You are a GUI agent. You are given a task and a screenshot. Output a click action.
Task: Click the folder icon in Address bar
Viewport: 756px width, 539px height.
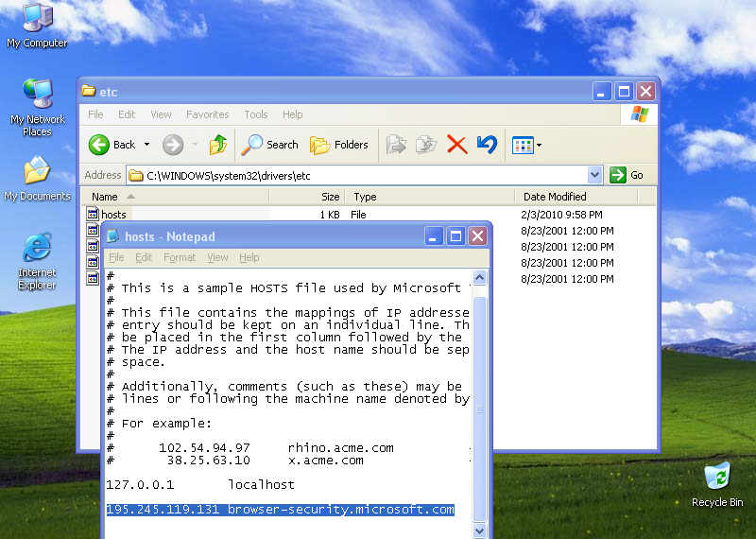coord(136,175)
